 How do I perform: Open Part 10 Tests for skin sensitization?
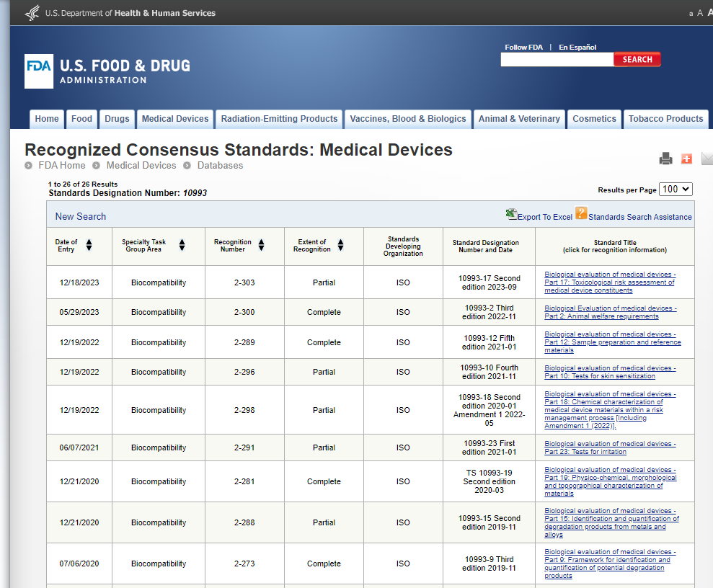[610, 372]
